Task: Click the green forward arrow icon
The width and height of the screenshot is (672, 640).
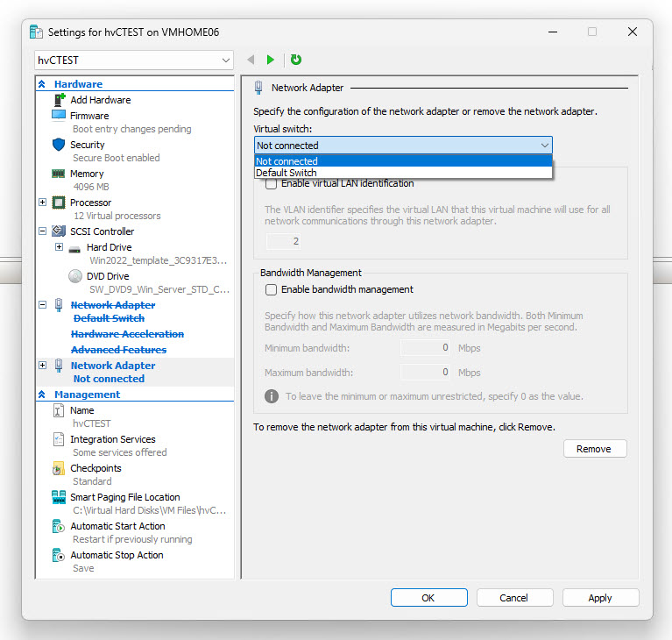Action: pos(271,60)
